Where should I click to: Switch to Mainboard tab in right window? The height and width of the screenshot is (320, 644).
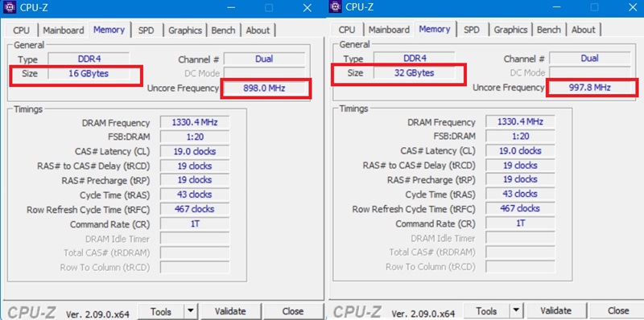[x=389, y=30]
